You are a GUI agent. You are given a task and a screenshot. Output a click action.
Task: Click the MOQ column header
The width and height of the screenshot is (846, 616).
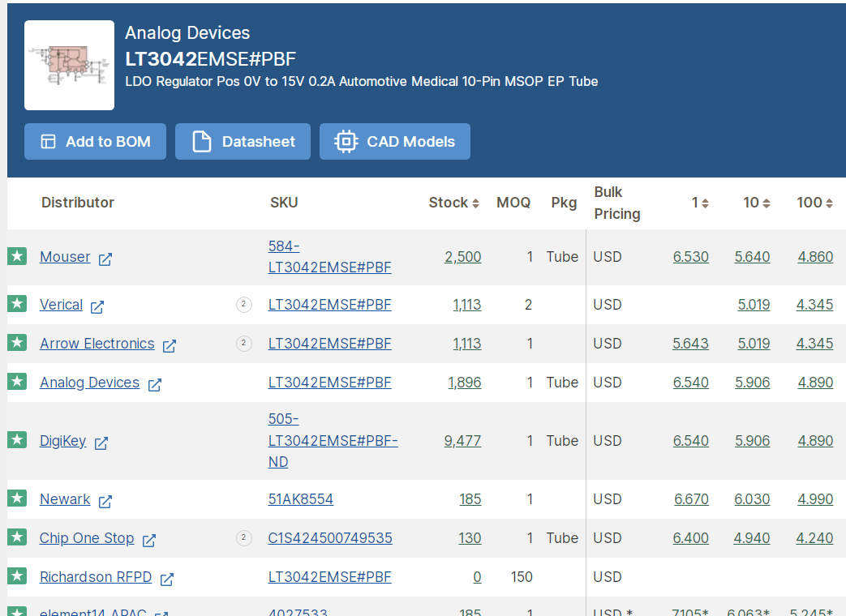[513, 203]
